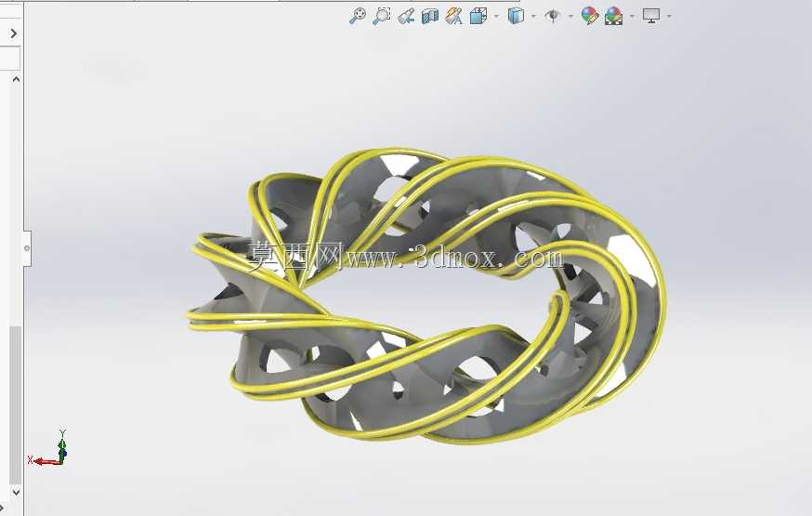812x516 pixels.
Task: Click the left panel vertical scrollbar thumb
Action: click(16, 405)
